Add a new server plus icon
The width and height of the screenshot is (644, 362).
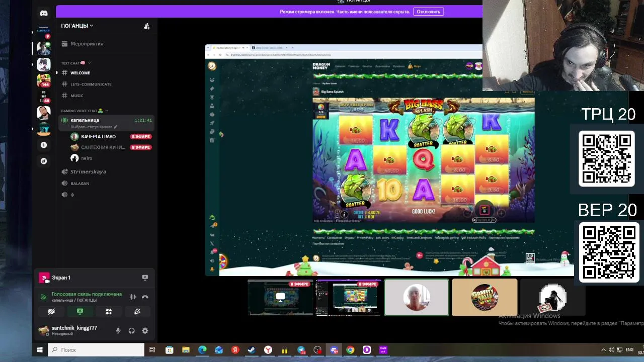pyautogui.click(x=44, y=145)
